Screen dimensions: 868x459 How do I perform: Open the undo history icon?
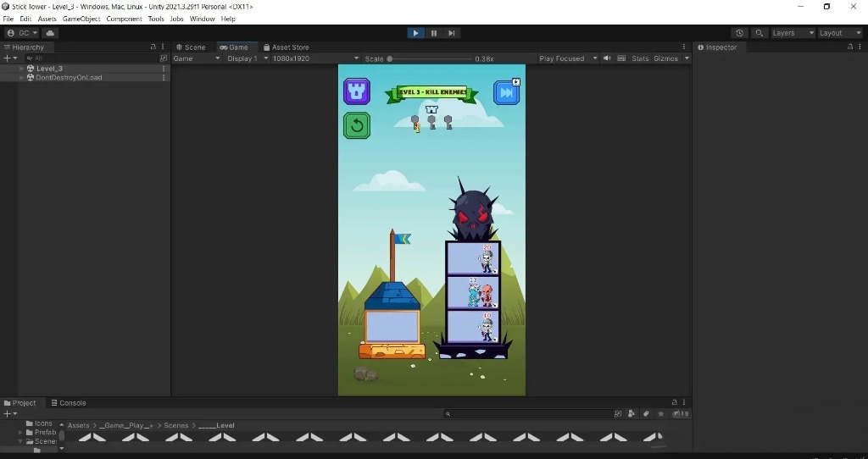(x=740, y=33)
